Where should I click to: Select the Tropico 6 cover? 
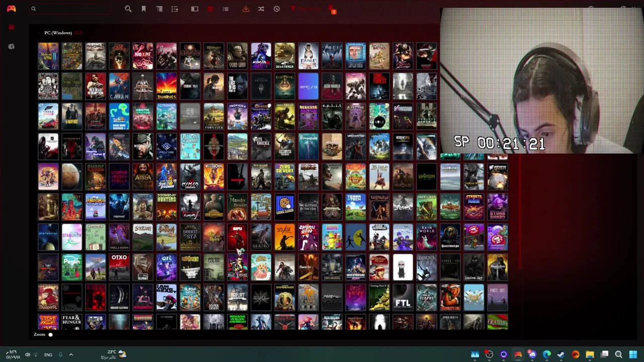coord(237,116)
